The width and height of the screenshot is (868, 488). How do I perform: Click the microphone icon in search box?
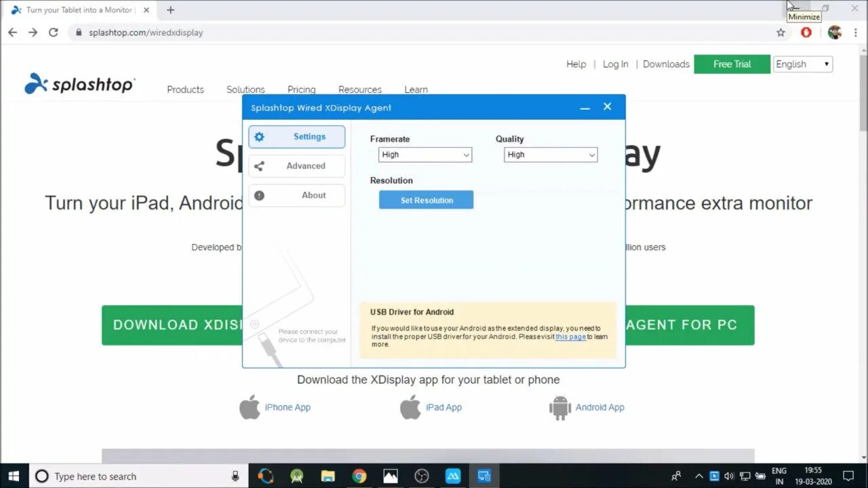tap(235, 476)
